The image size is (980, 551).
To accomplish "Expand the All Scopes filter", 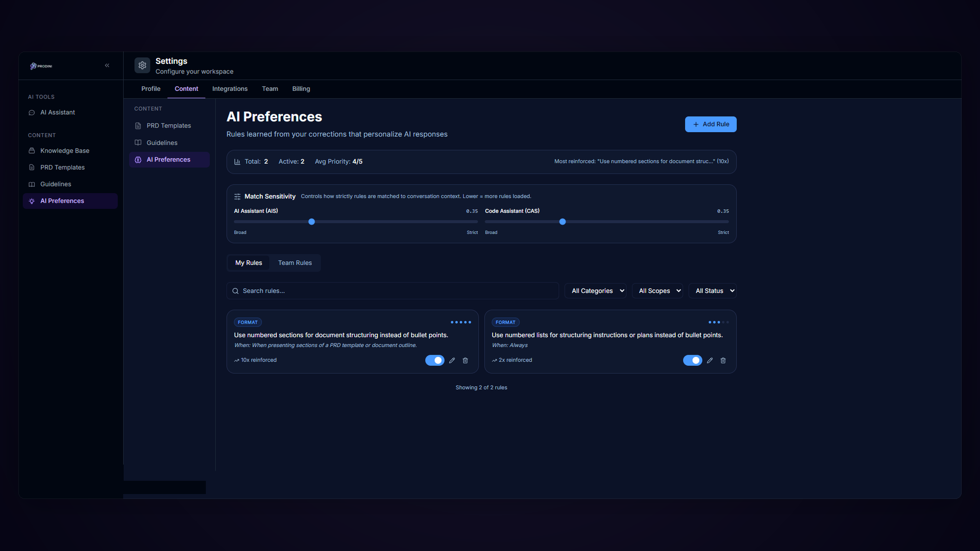I will coord(657,291).
